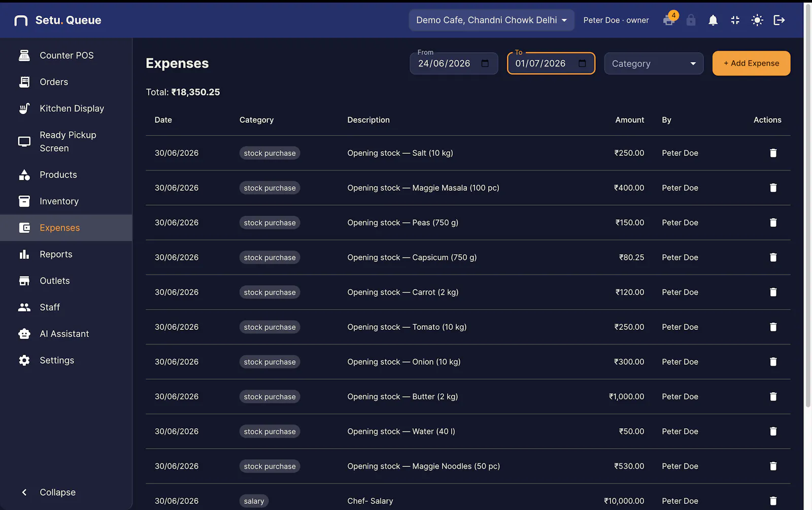This screenshot has width=812, height=510.
Task: Delete the Butter (2 kg) expense
Action: click(773, 396)
